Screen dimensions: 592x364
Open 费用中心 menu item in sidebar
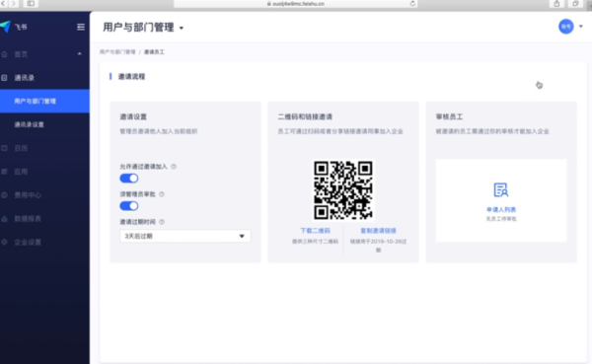tap(28, 195)
